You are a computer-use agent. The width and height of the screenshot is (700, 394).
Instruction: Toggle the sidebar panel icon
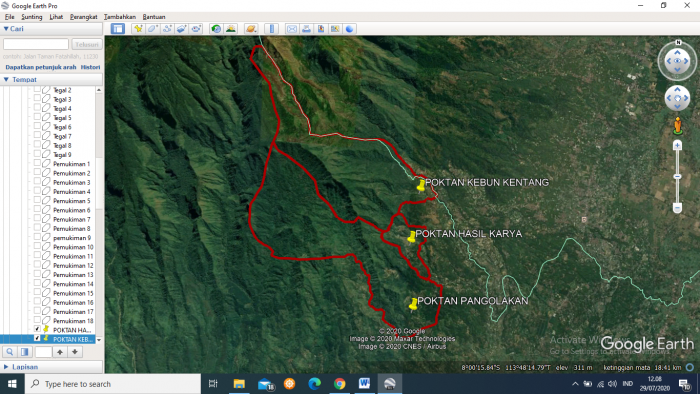[118, 29]
